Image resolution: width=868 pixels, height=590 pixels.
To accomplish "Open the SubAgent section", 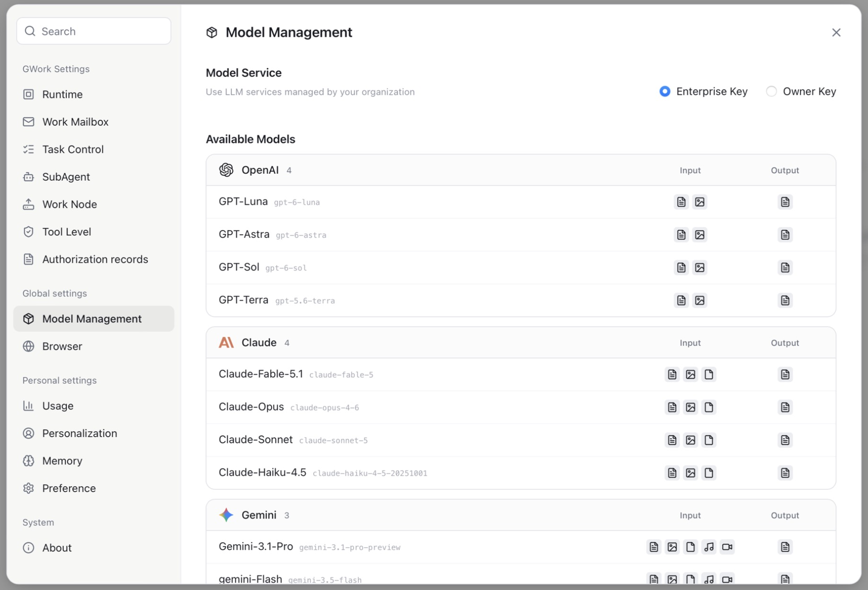I will 94,177.
